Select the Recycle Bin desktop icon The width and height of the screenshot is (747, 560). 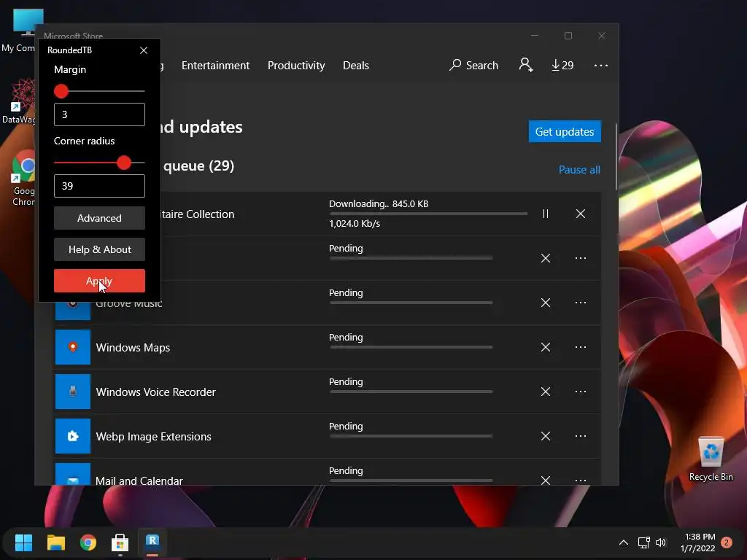point(711,459)
